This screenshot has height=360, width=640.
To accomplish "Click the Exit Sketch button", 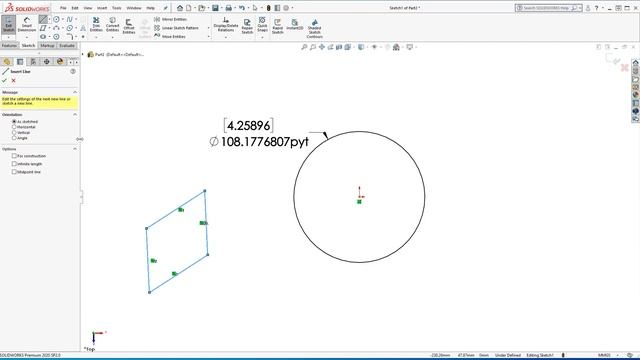I will tap(8, 24).
